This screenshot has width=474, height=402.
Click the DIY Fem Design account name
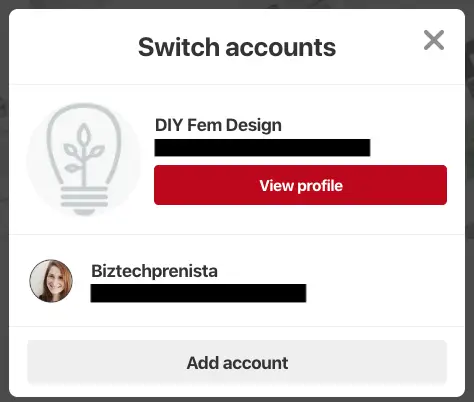pyautogui.click(x=218, y=125)
